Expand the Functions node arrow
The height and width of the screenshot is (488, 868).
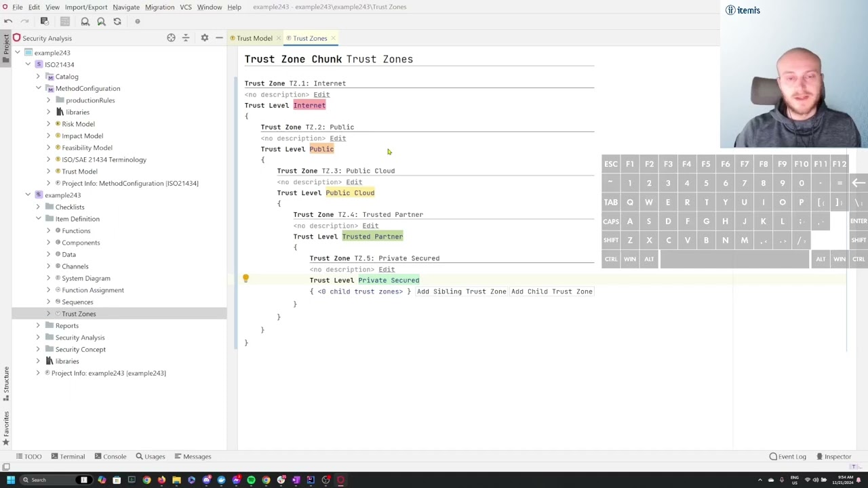48,230
